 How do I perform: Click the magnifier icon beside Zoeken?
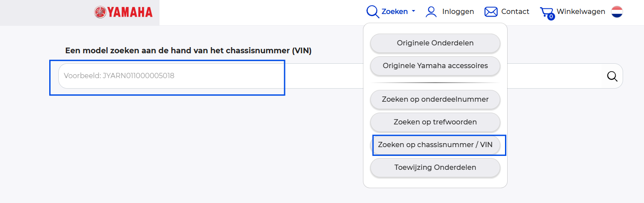pos(373,12)
